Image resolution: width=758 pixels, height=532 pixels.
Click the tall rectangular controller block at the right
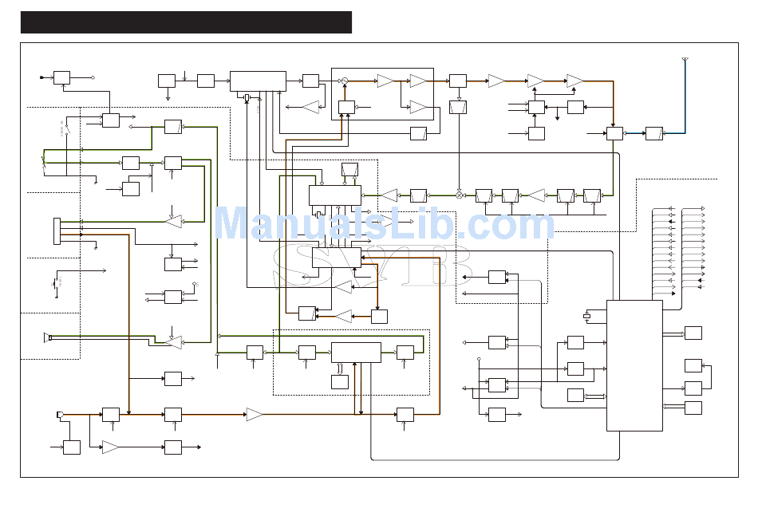[634, 365]
